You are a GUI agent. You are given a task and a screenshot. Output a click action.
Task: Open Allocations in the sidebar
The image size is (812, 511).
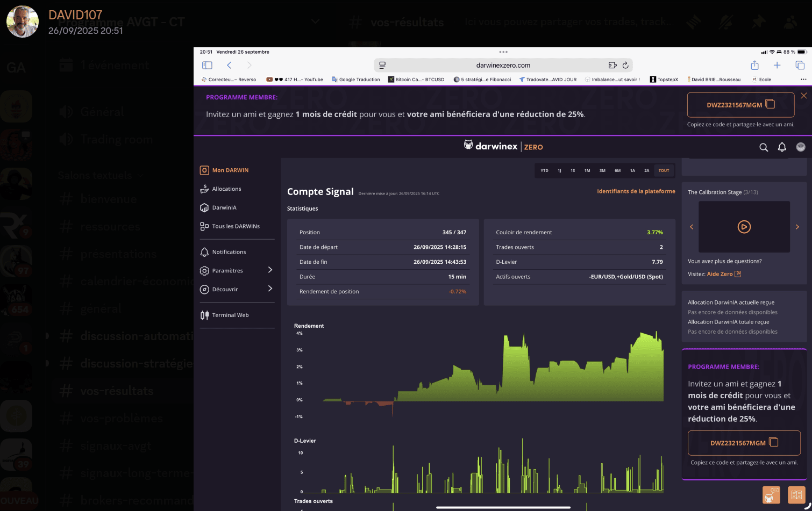pyautogui.click(x=226, y=189)
